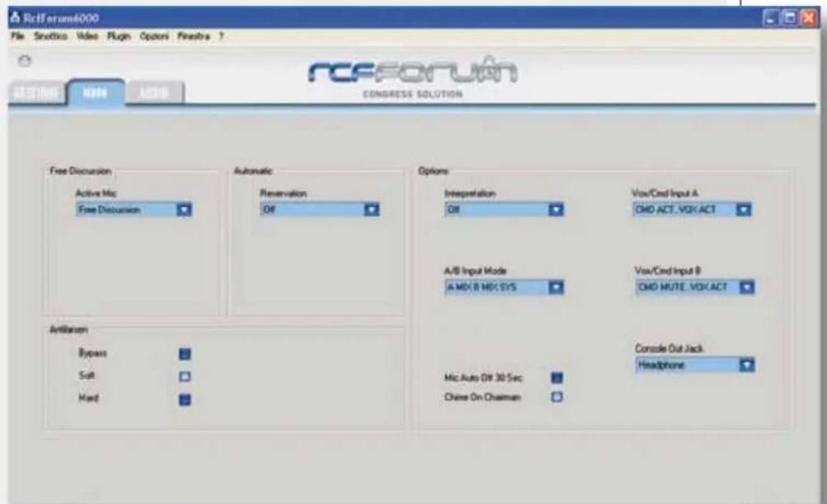Image resolution: width=827 pixels, height=504 pixels.
Task: Minimize the RcfForum6000 window
Action: (771, 18)
